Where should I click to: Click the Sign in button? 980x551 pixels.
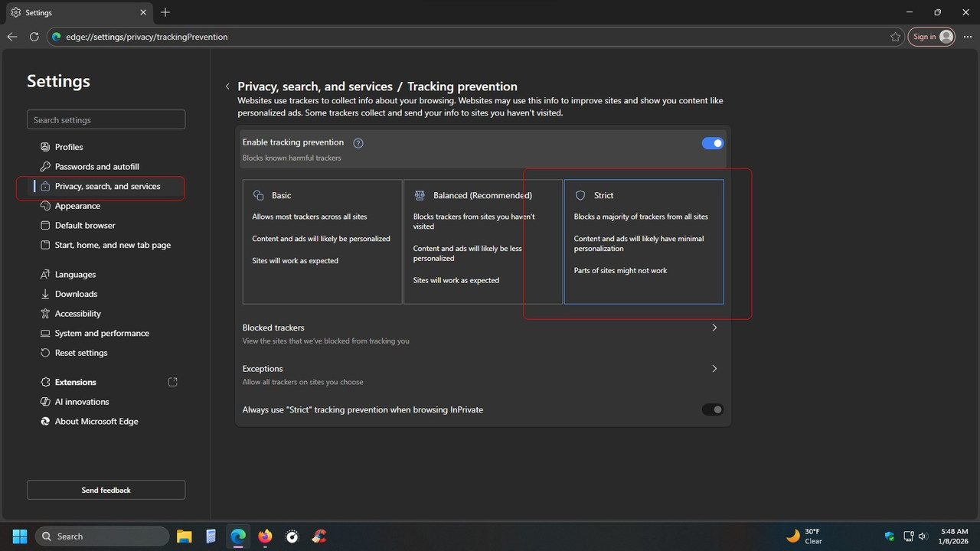(933, 37)
